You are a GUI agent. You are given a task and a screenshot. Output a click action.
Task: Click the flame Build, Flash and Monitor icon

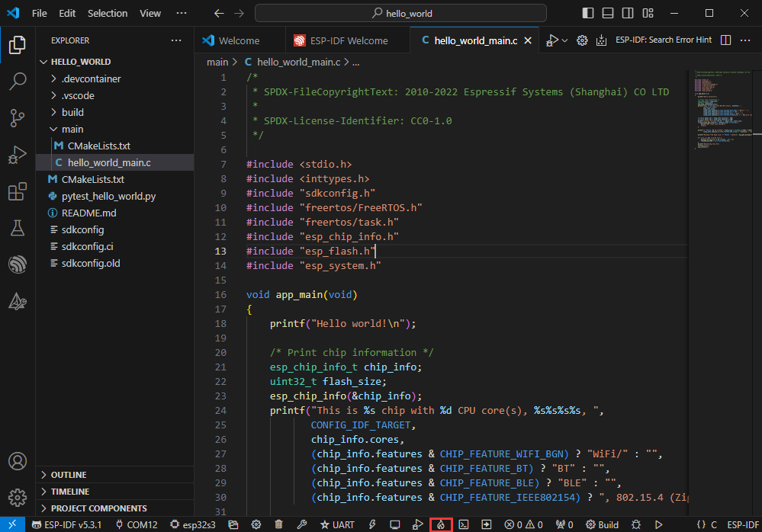pos(441,524)
